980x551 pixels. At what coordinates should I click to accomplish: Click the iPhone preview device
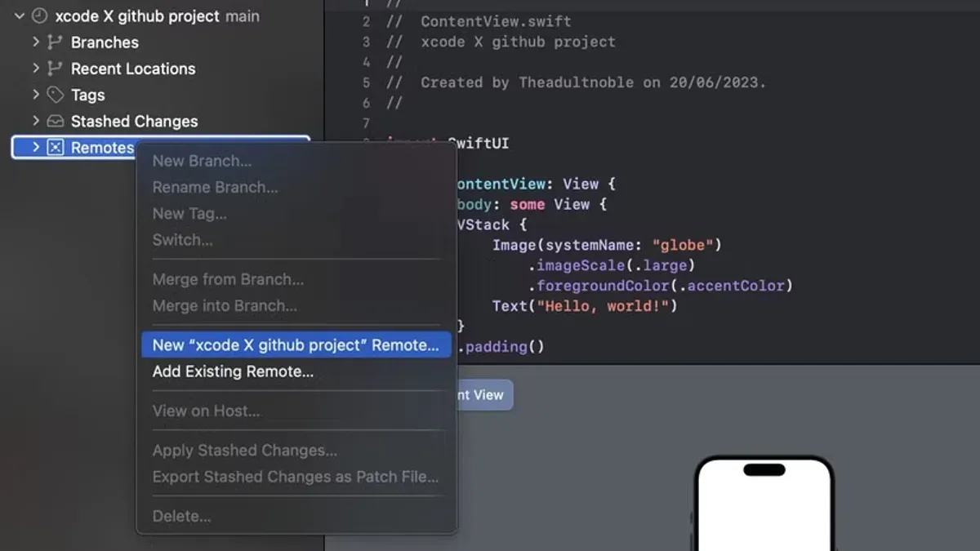tap(764, 503)
